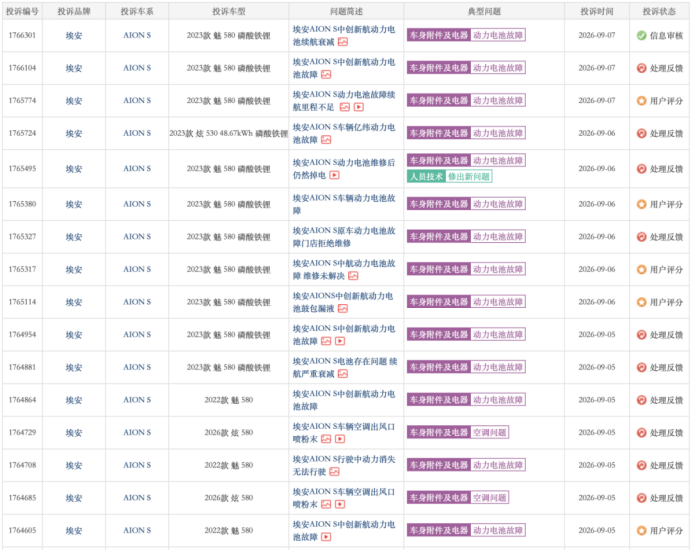Click orange 用户评分 status icon for 1765380
692x550 pixels.
[642, 204]
